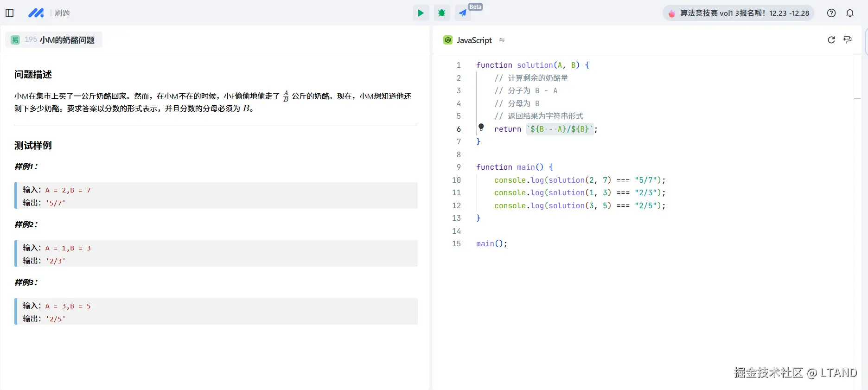Open notifications bell

pos(850,13)
